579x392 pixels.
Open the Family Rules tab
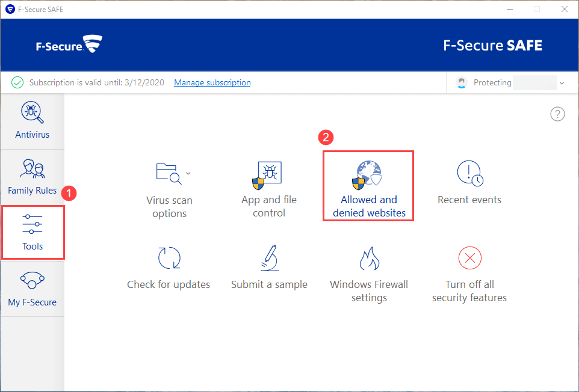[x=33, y=177]
